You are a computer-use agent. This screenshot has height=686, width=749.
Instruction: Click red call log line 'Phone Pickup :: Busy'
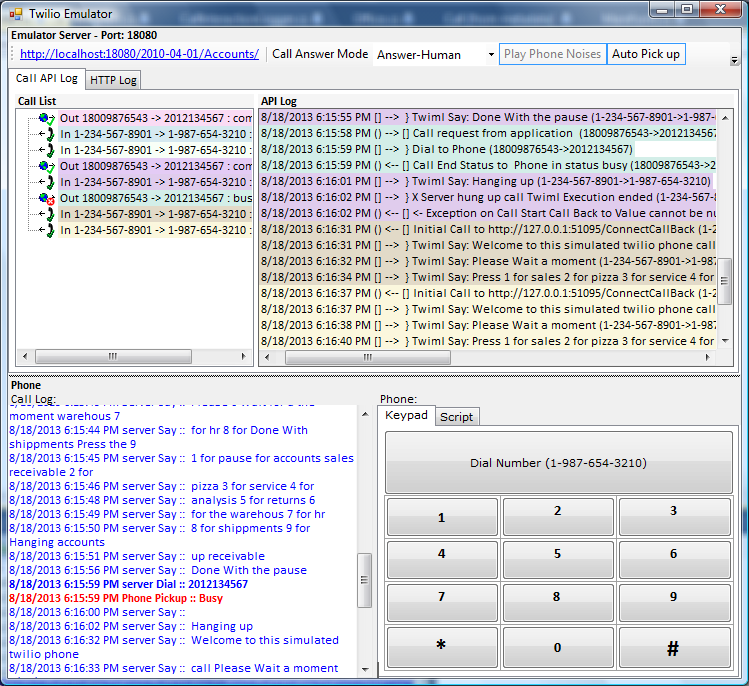116,598
